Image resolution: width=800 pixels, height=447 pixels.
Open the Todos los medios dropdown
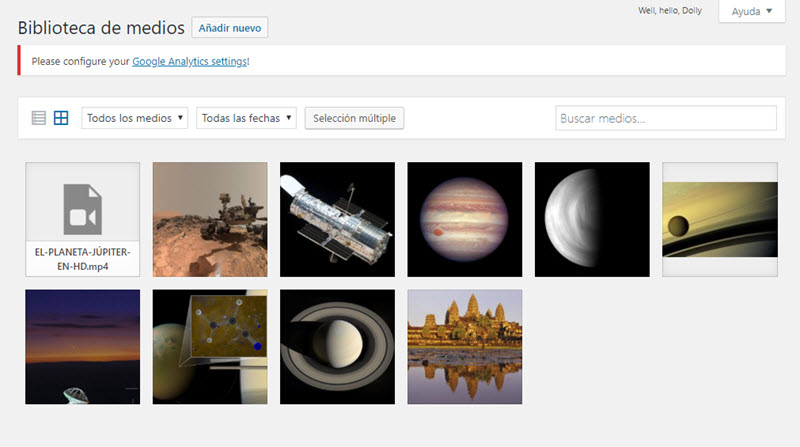pyautogui.click(x=135, y=118)
